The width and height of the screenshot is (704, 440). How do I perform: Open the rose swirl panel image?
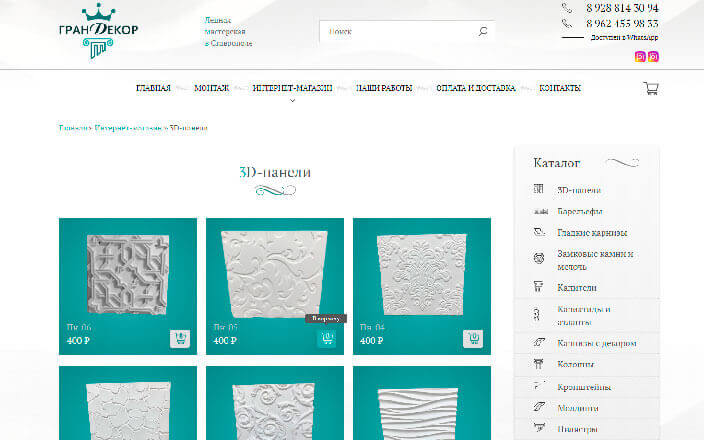tap(275, 411)
